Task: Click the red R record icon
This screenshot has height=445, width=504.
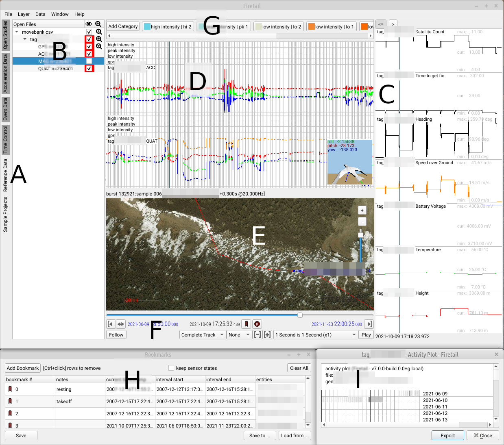Action: [x=257, y=324]
